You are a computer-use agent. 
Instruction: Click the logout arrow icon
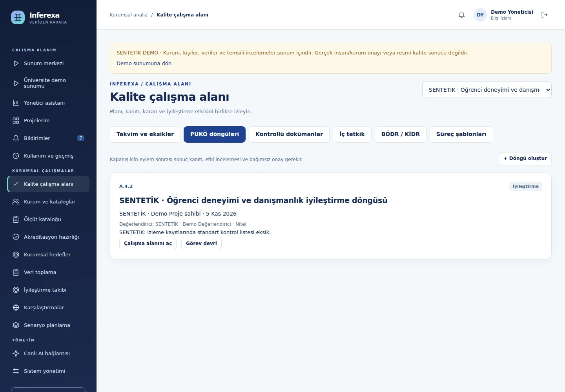pos(544,15)
